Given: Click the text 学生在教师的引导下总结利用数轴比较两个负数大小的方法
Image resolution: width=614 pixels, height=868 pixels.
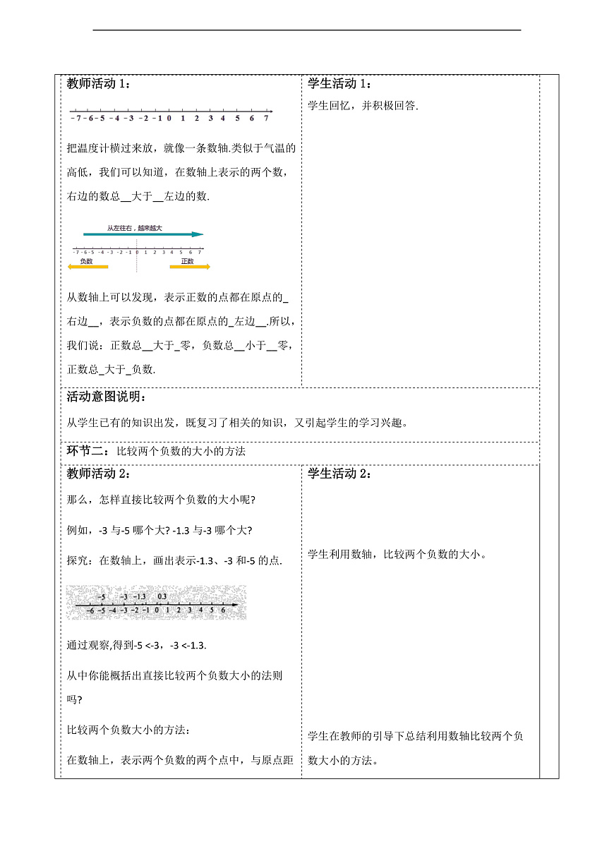Looking at the screenshot, I should pyautogui.click(x=416, y=747).
